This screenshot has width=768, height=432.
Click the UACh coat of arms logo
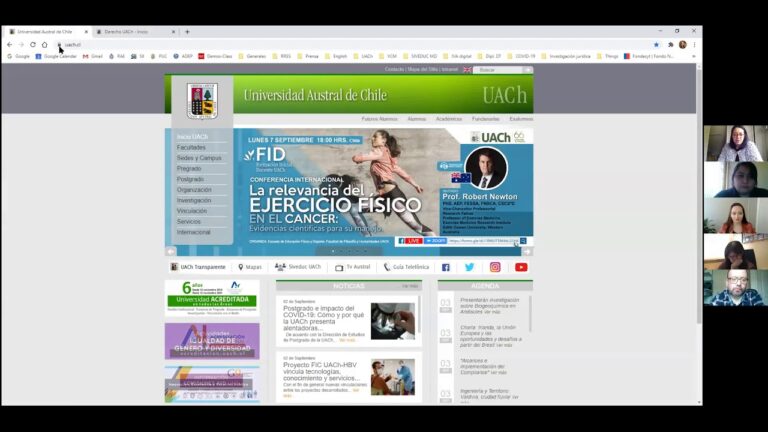pos(202,101)
